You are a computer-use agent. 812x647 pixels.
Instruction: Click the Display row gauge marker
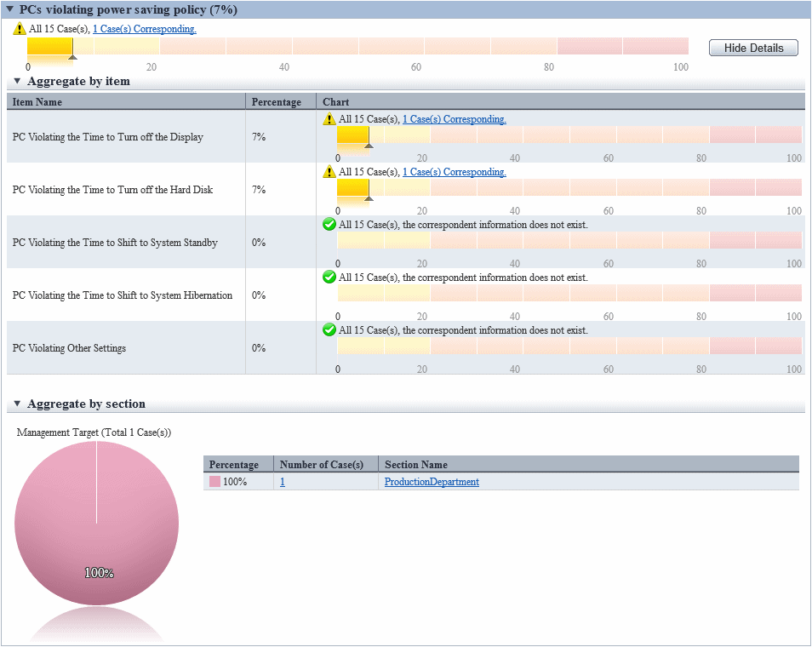369,146
